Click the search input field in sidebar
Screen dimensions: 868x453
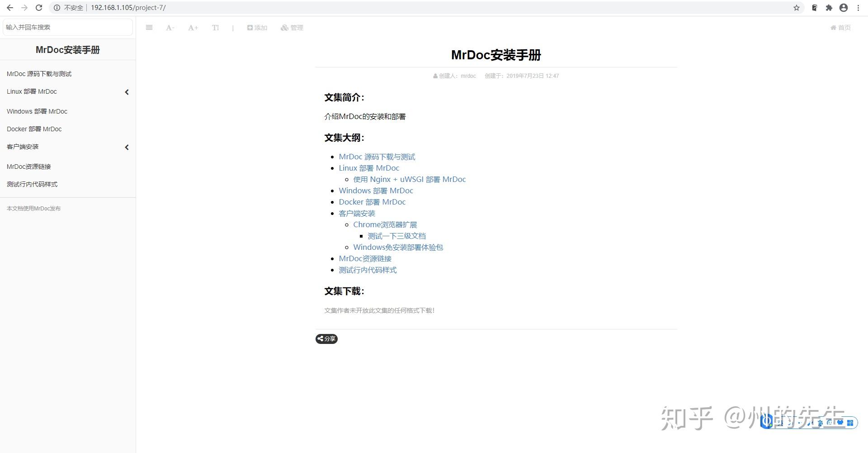67,27
